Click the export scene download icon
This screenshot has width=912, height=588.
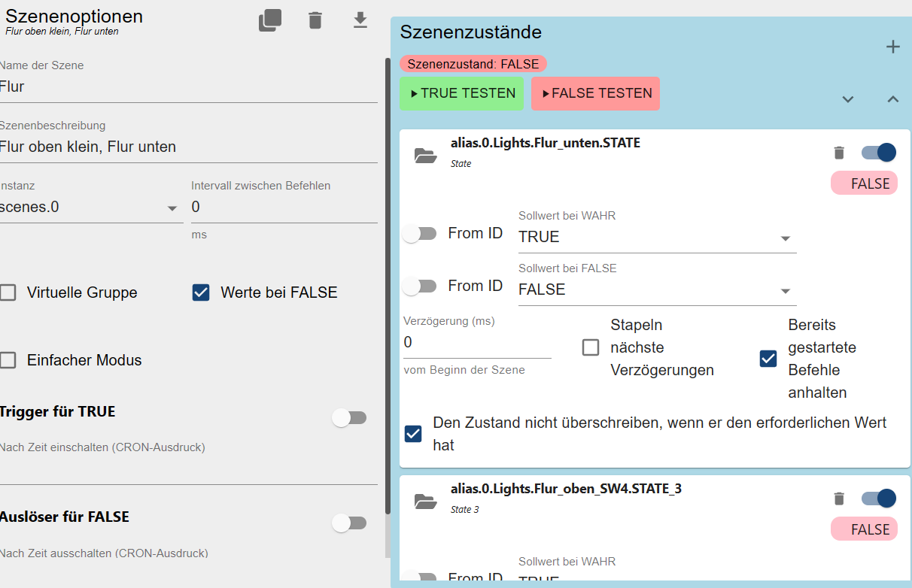pos(360,20)
